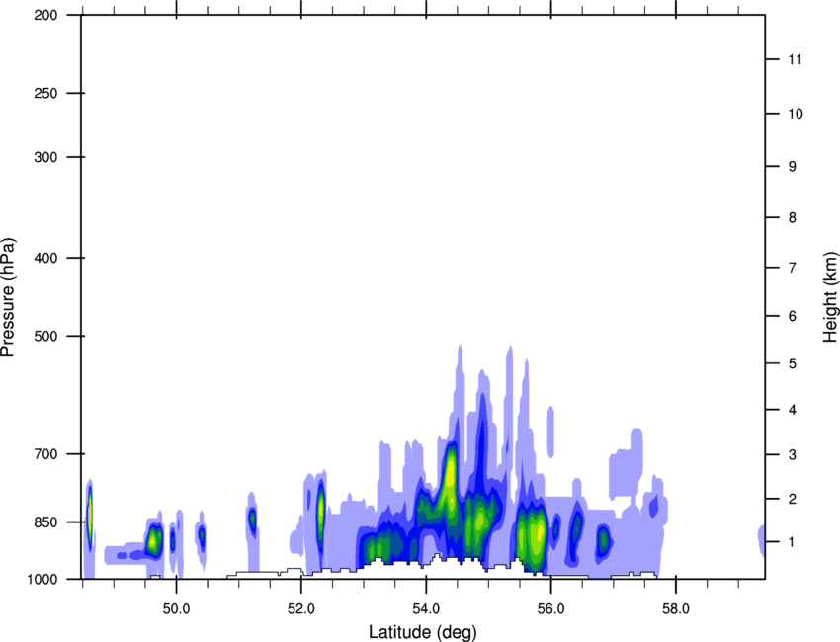Click the 1 km height label
This screenshot has height=642, width=840.
coord(793,542)
